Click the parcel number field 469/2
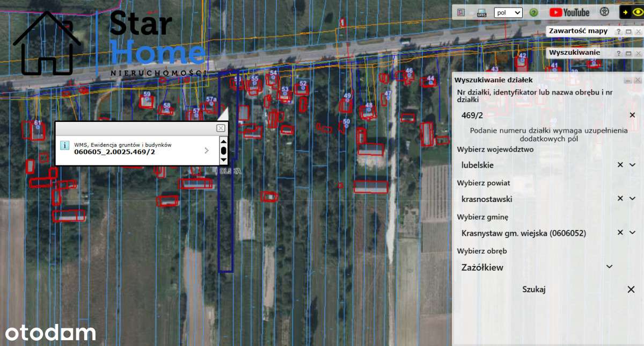The image size is (644, 346). (x=542, y=115)
